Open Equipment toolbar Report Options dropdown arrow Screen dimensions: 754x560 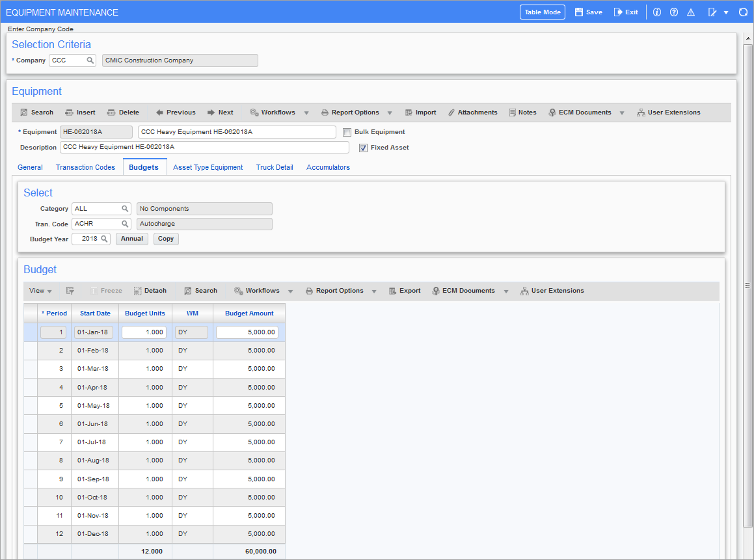tap(390, 113)
